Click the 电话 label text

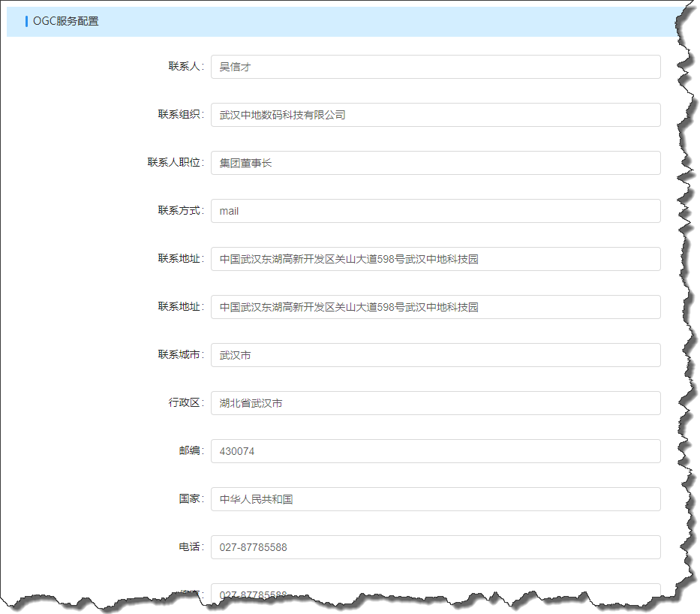coord(190,547)
